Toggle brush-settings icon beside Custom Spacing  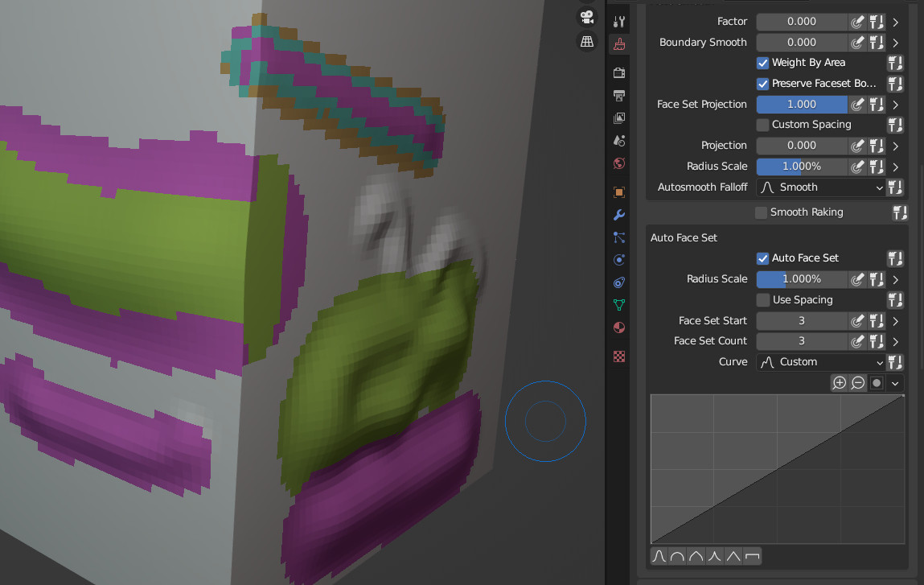pyautogui.click(x=895, y=125)
